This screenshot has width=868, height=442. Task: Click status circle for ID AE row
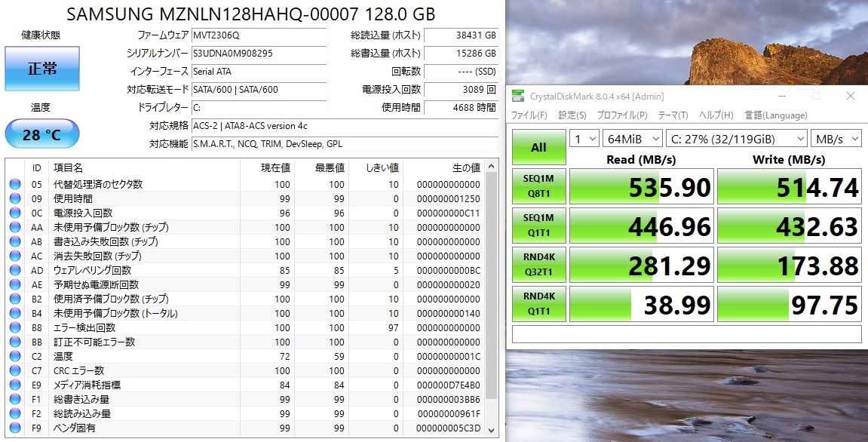click(x=15, y=284)
